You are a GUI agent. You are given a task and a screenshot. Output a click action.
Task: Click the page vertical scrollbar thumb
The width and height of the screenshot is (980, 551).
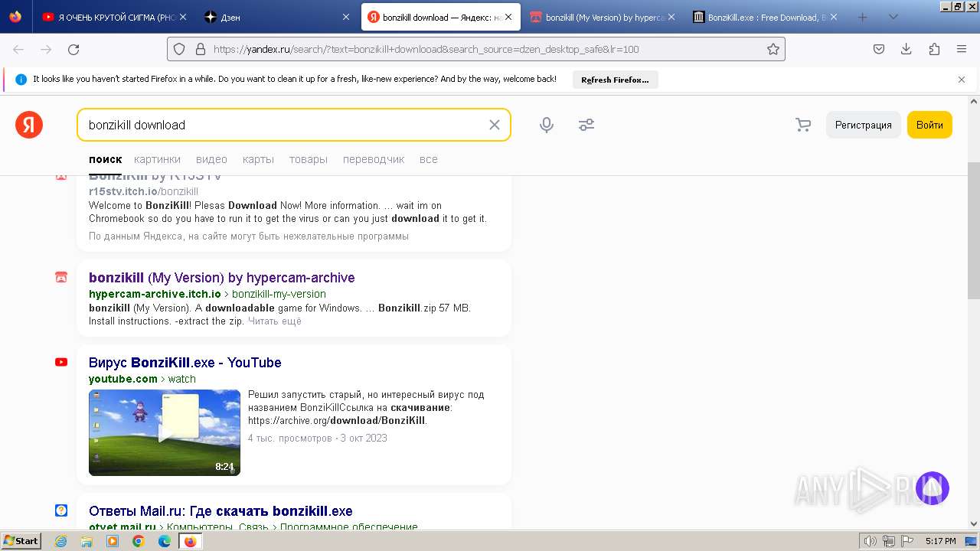pyautogui.click(x=974, y=230)
